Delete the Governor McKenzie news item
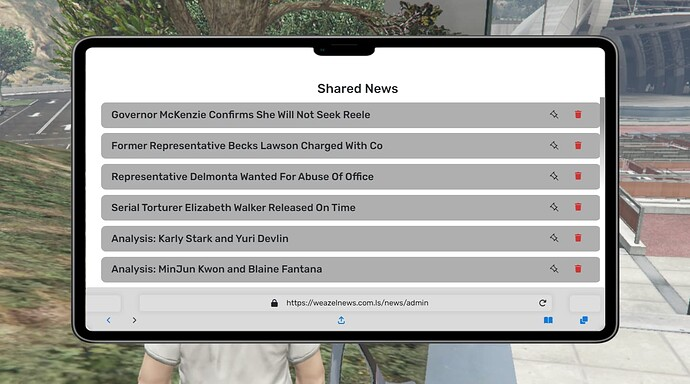Viewport: 690px width, 384px height. pos(578,114)
